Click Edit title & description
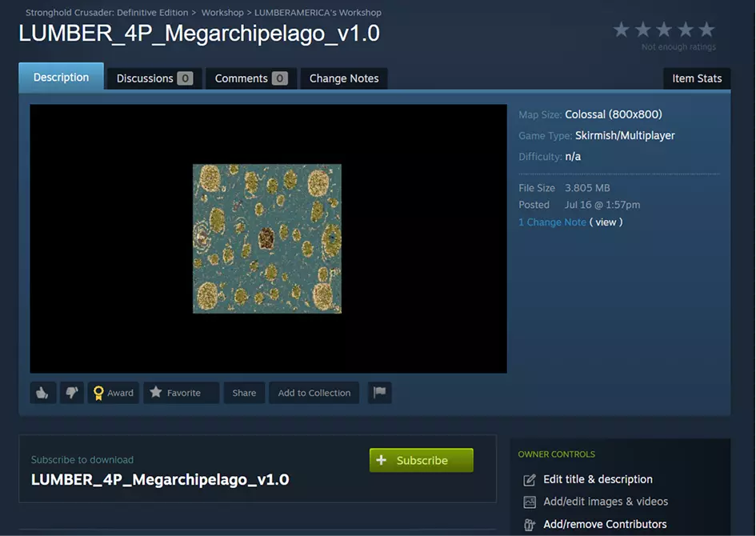Screen dimensions: 756x536 pyautogui.click(x=598, y=479)
